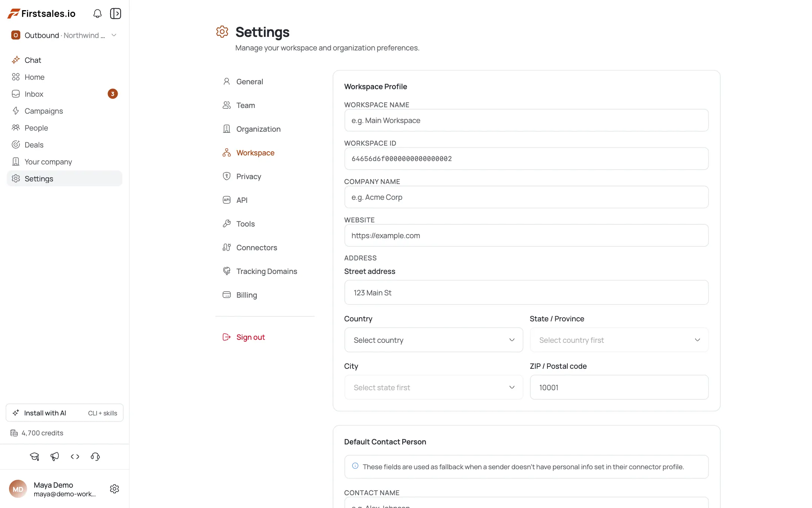Open the Select country dropdown
Image resolution: width=812 pixels, height=508 pixels.
(433, 340)
